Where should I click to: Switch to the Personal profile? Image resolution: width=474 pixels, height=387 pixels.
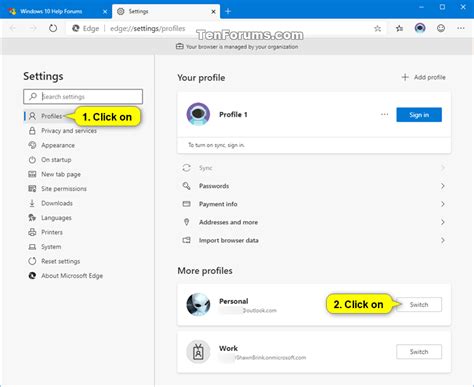(x=419, y=305)
